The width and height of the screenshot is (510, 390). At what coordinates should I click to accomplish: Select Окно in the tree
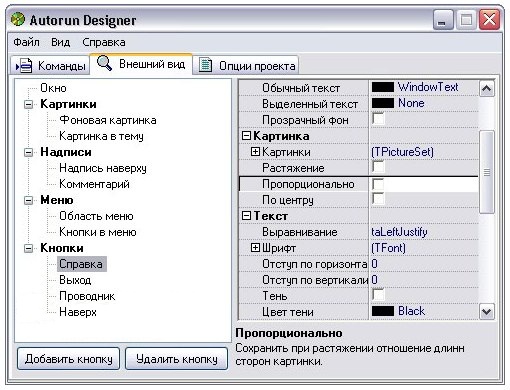point(53,88)
